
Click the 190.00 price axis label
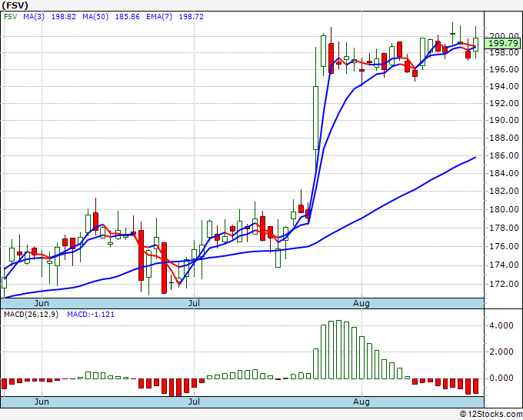click(x=504, y=120)
